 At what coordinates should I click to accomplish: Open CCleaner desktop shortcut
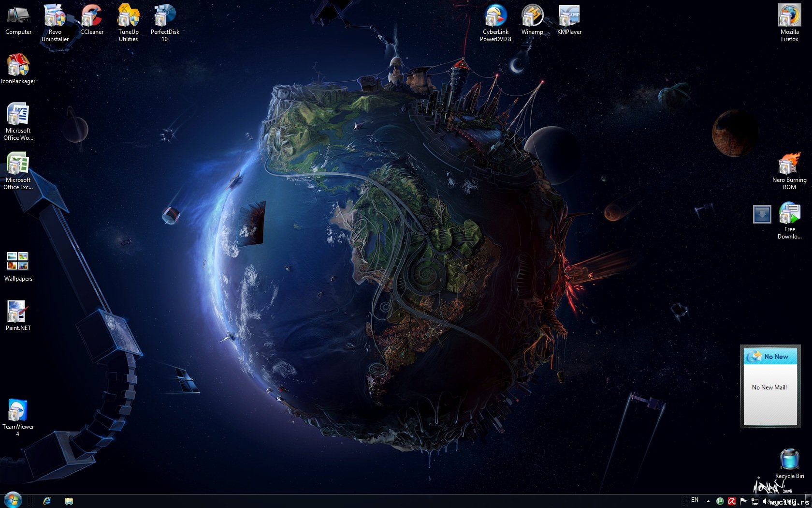coord(92,20)
